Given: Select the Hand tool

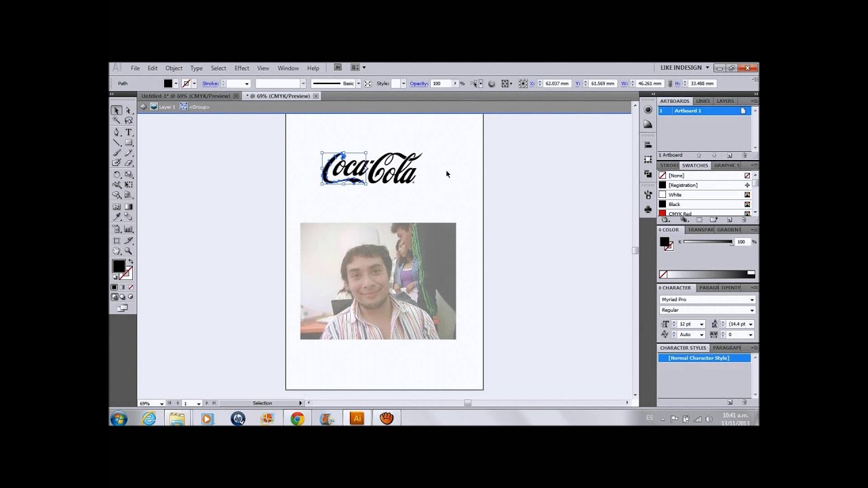Looking at the screenshot, I should click(117, 251).
